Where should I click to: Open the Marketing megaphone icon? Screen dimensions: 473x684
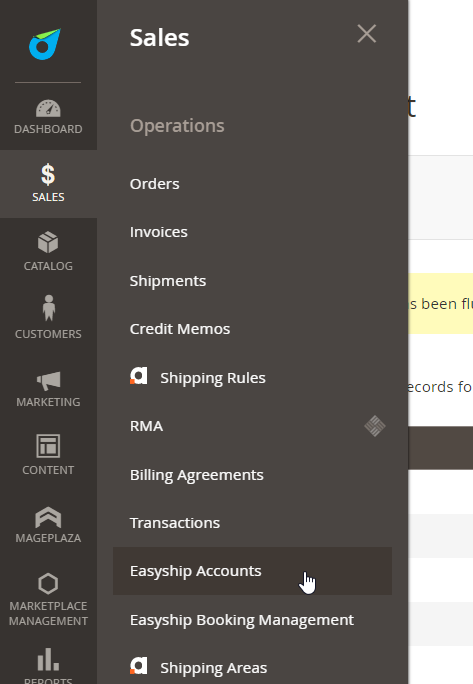pyautogui.click(x=48, y=380)
